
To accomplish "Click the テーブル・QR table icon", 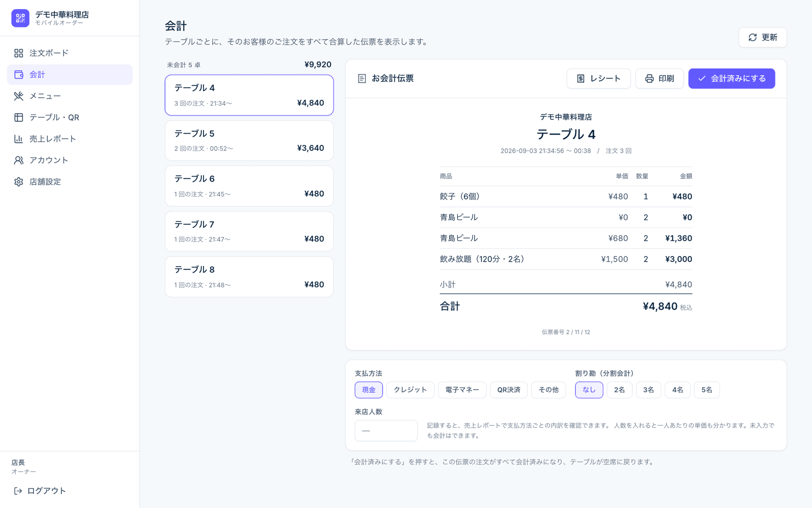I will click(x=19, y=117).
